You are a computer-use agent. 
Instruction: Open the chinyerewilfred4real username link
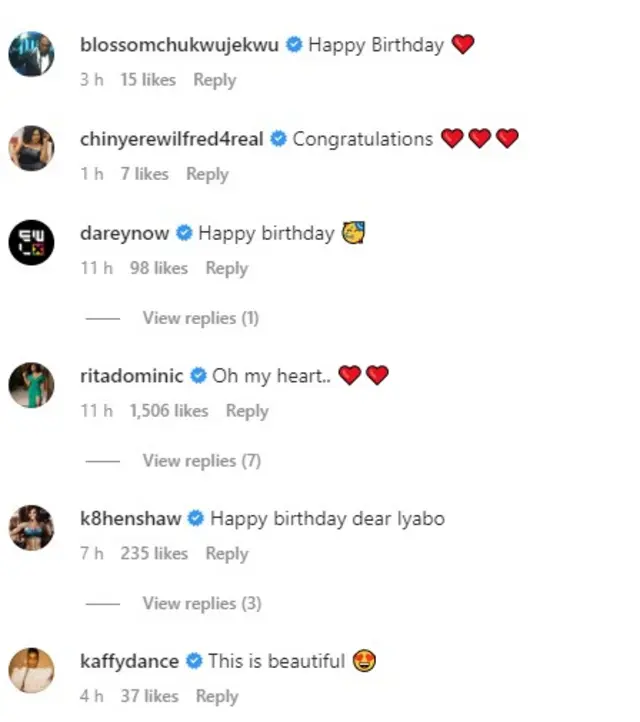pos(171,139)
